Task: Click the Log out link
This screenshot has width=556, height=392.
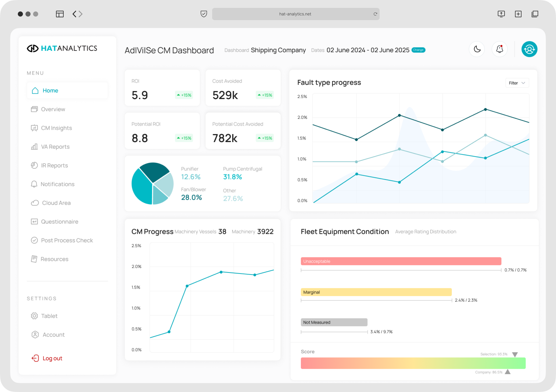Action: (x=52, y=358)
